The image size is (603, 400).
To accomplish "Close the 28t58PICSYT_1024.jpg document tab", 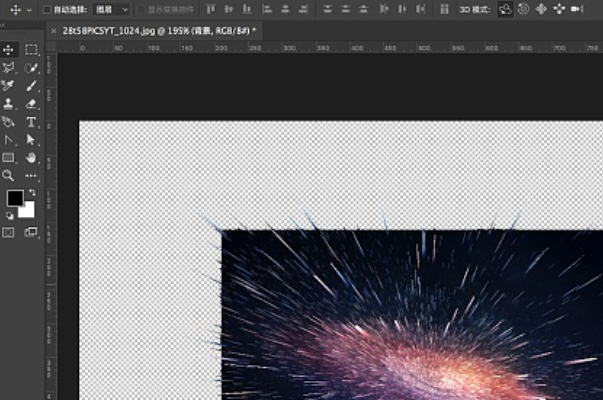I will (53, 31).
